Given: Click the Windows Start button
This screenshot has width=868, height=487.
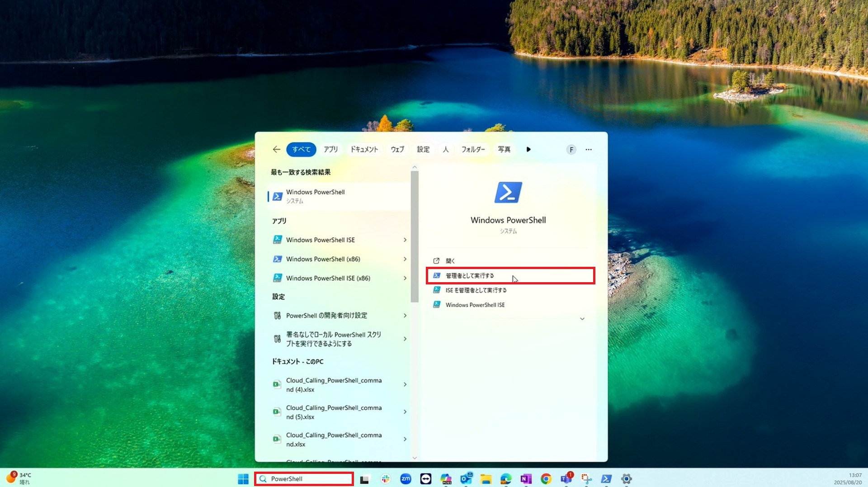Looking at the screenshot, I should point(243,479).
